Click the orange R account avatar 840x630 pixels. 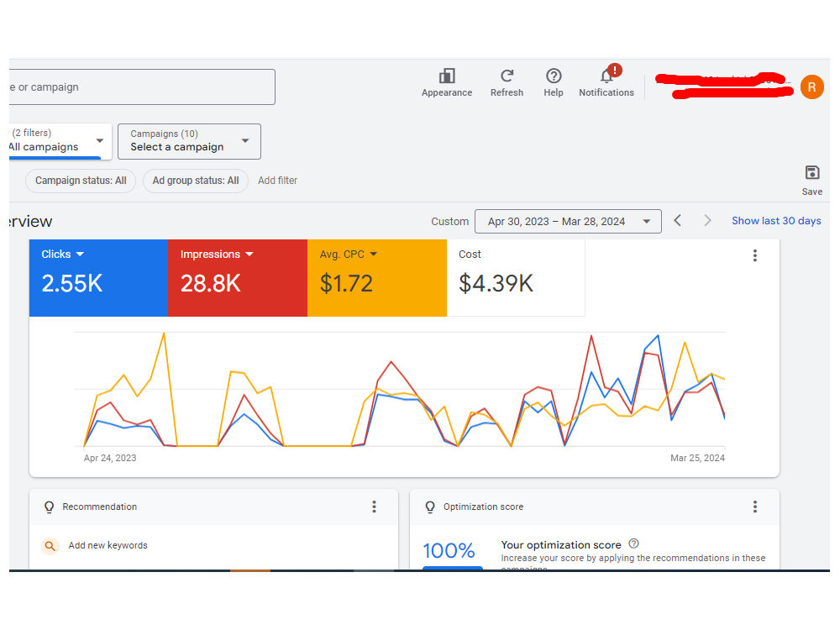(x=811, y=87)
